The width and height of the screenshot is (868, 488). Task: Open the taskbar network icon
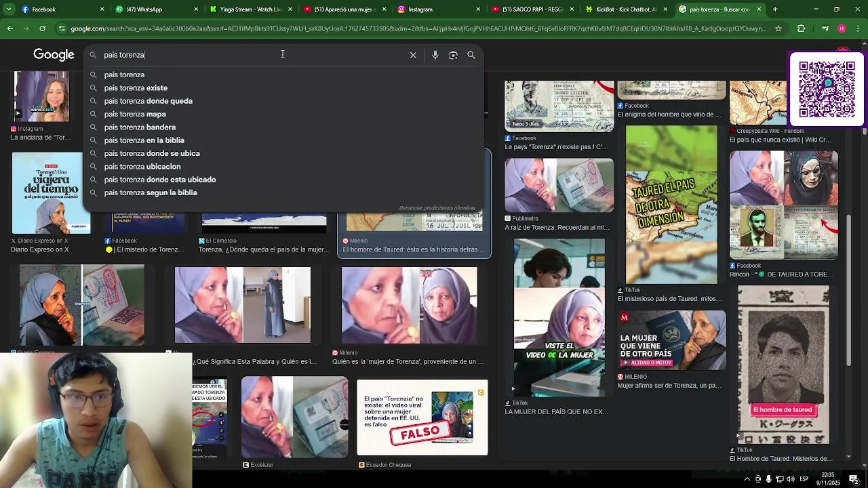[x=780, y=479]
